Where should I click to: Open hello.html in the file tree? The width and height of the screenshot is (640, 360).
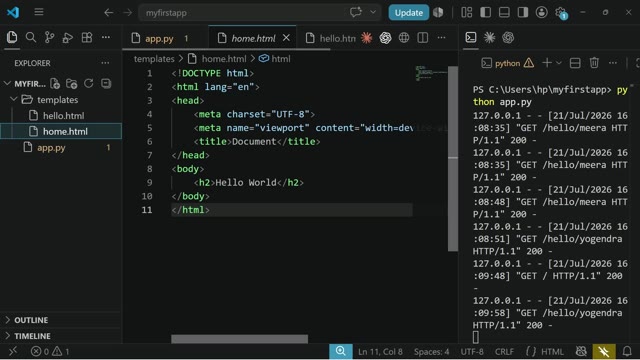pyautogui.click(x=61, y=116)
